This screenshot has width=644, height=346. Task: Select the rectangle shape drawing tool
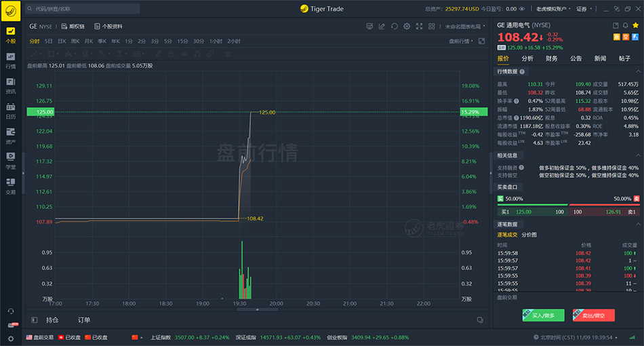52,54
